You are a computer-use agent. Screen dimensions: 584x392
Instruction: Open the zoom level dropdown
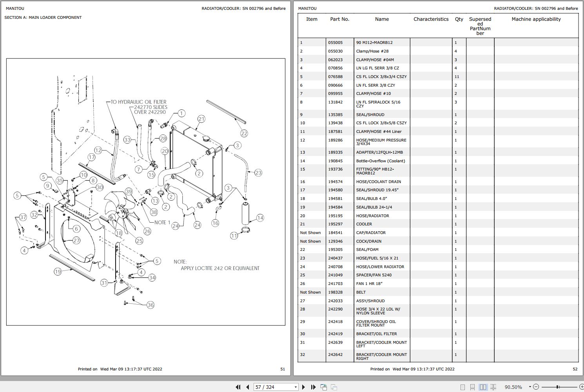click(x=530, y=387)
